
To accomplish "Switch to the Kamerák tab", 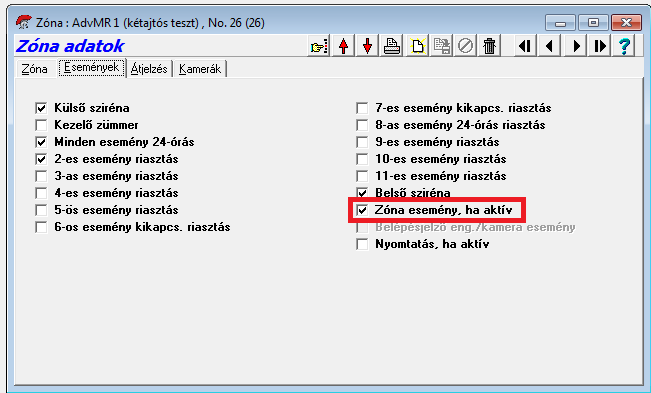I will pos(200,69).
